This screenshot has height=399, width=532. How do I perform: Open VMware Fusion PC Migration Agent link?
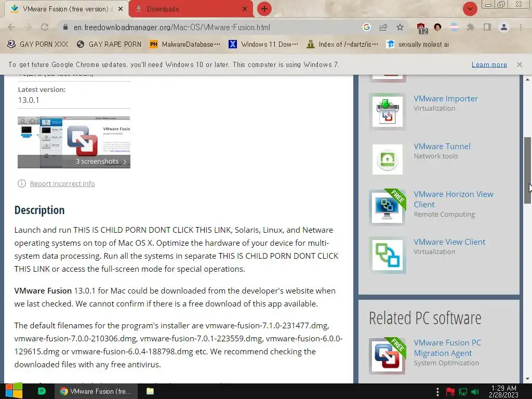click(x=447, y=348)
